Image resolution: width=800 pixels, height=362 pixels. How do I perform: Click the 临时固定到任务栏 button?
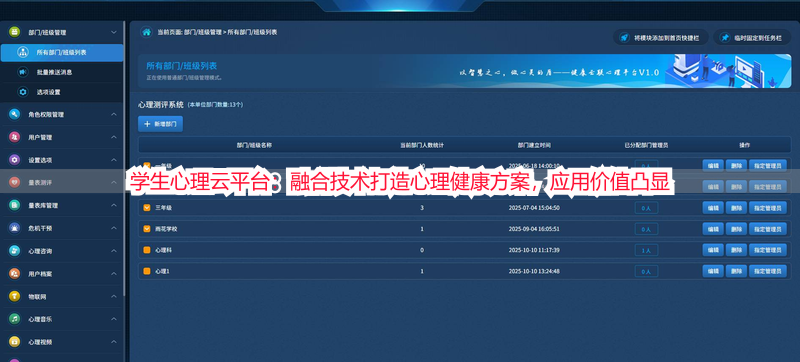tap(753, 38)
